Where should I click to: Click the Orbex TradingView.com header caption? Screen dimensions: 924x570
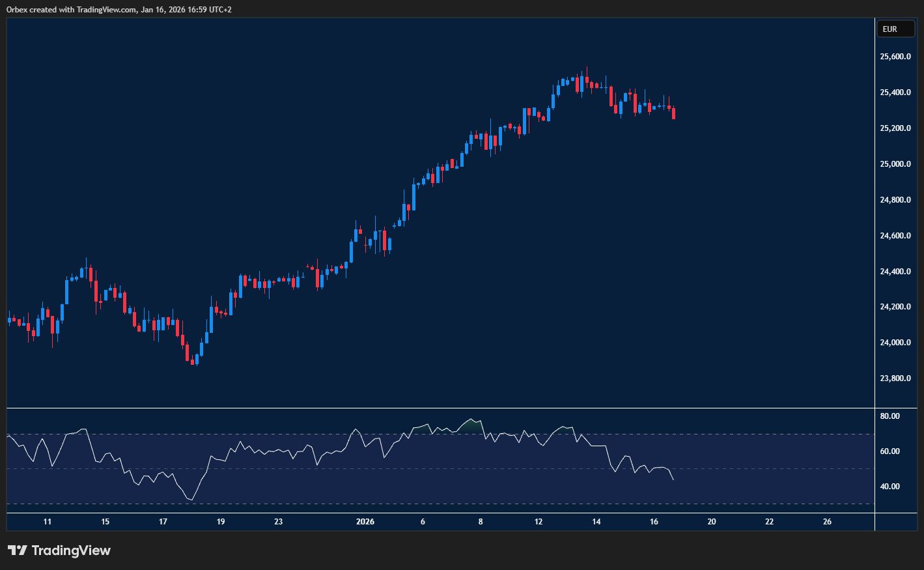119,9
